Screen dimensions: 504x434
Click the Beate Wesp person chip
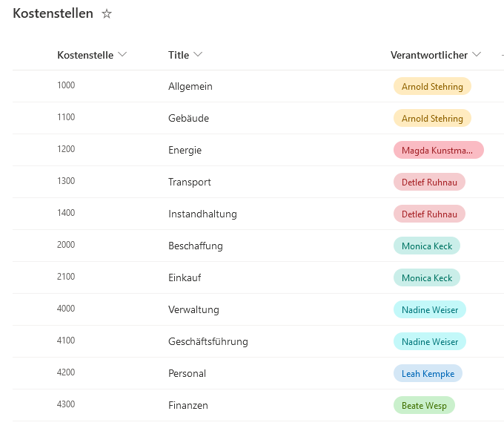[423, 406]
